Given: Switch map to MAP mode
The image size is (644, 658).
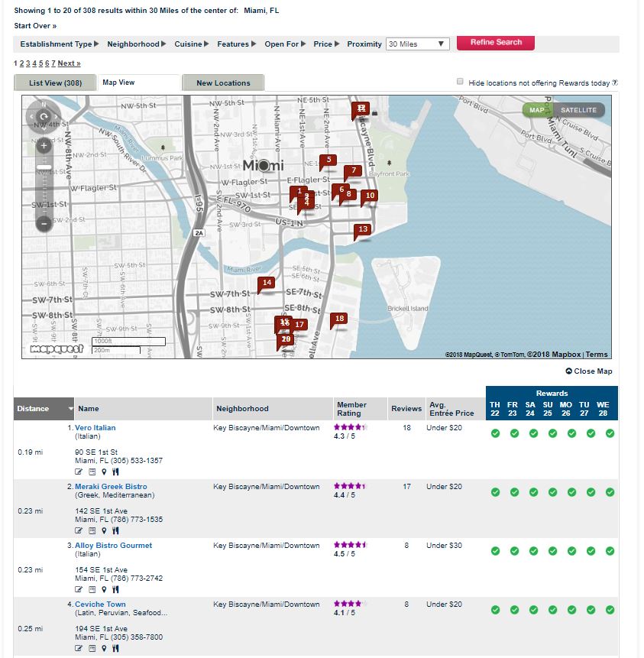Looking at the screenshot, I should pos(536,110).
